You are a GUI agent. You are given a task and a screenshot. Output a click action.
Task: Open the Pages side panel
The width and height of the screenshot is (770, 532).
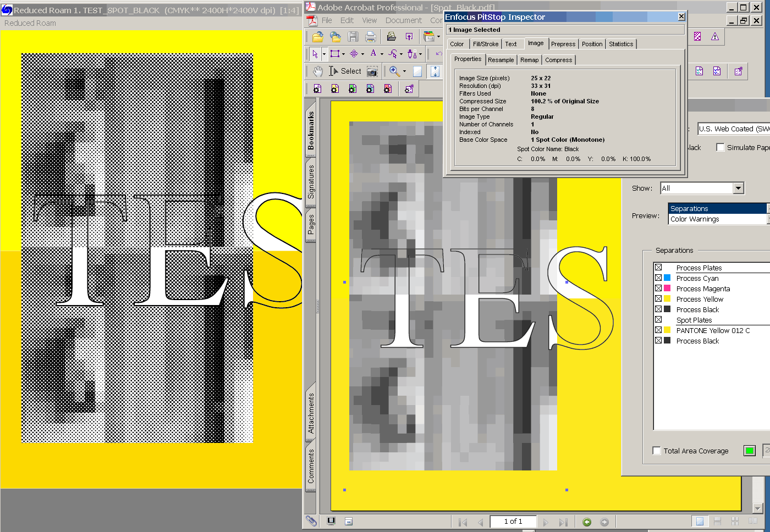click(311, 224)
